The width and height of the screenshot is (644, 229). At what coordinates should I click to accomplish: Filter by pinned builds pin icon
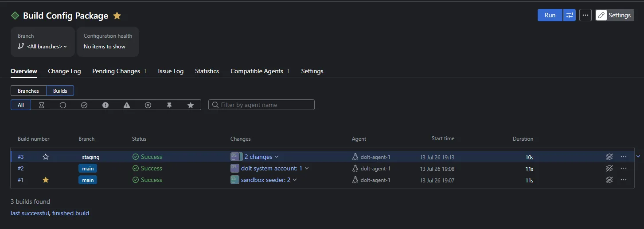[169, 105]
